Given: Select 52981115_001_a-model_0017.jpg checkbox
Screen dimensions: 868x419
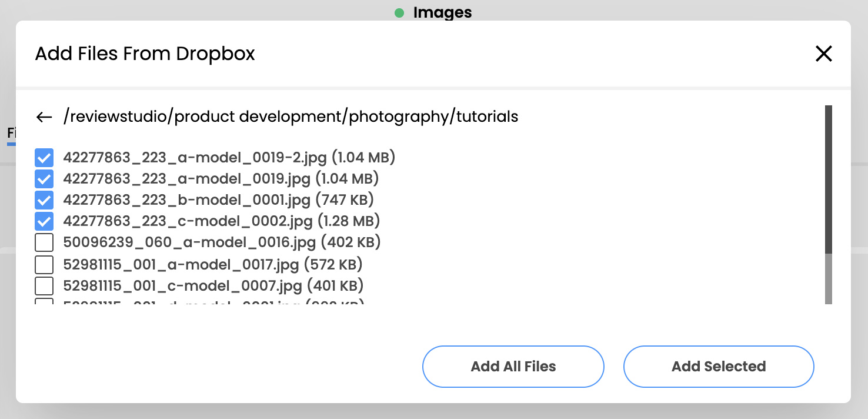Looking at the screenshot, I should click(44, 264).
